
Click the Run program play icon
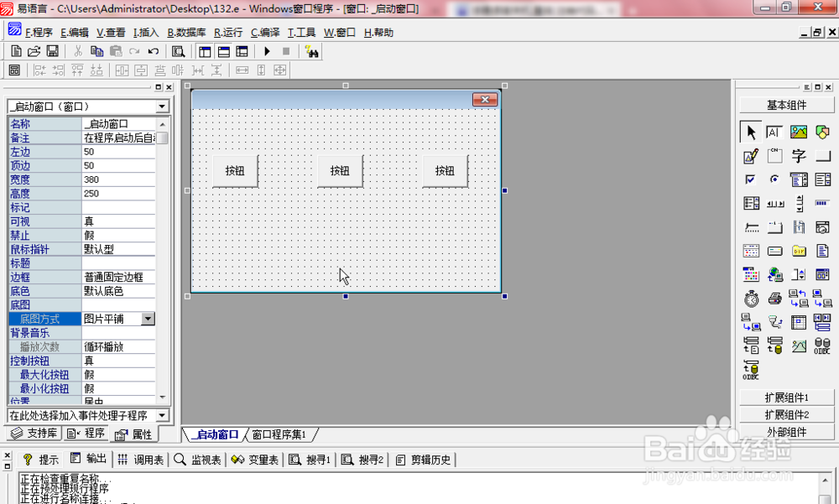tap(267, 51)
